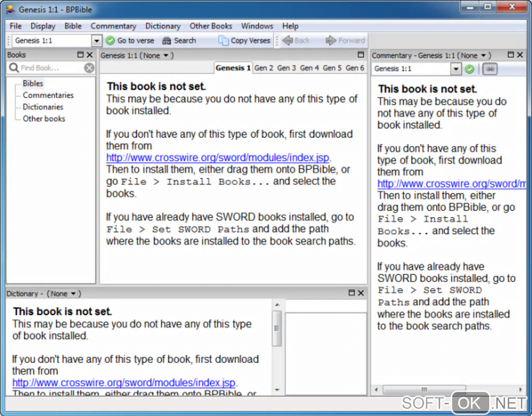
Task: Open the Search tool
Action: [179, 40]
